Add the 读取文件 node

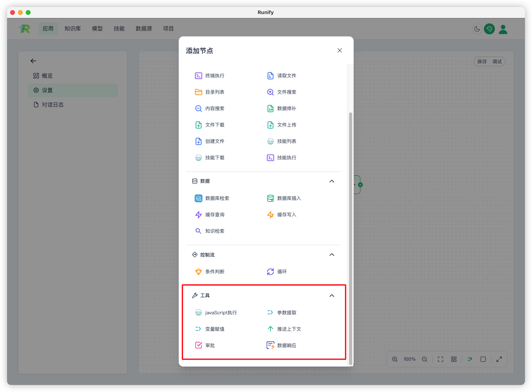281,76
